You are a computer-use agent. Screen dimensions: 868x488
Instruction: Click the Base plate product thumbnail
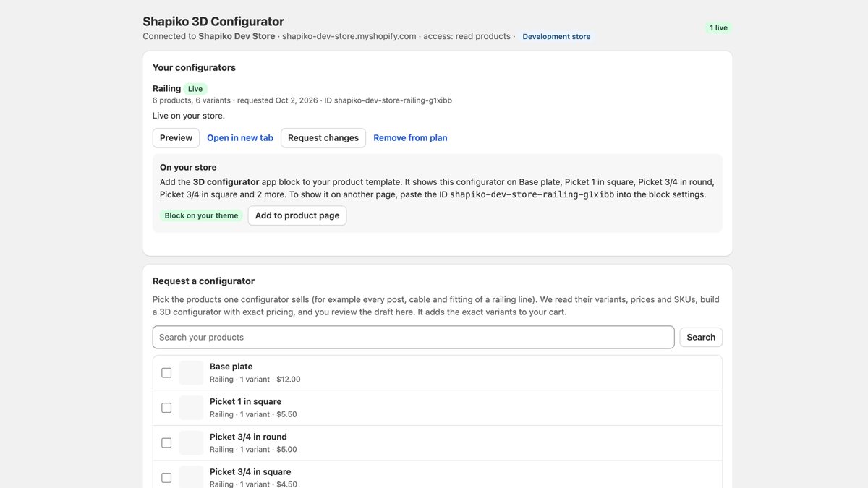(x=192, y=373)
